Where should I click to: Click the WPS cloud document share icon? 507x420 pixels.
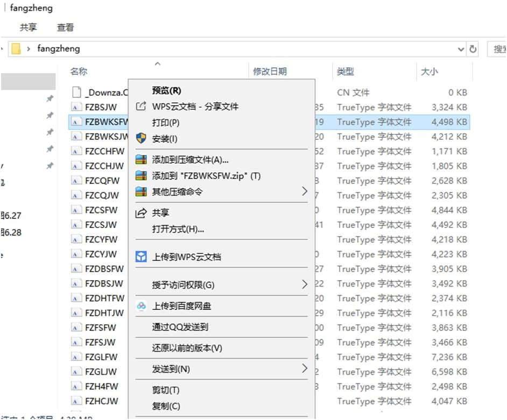[x=141, y=106]
